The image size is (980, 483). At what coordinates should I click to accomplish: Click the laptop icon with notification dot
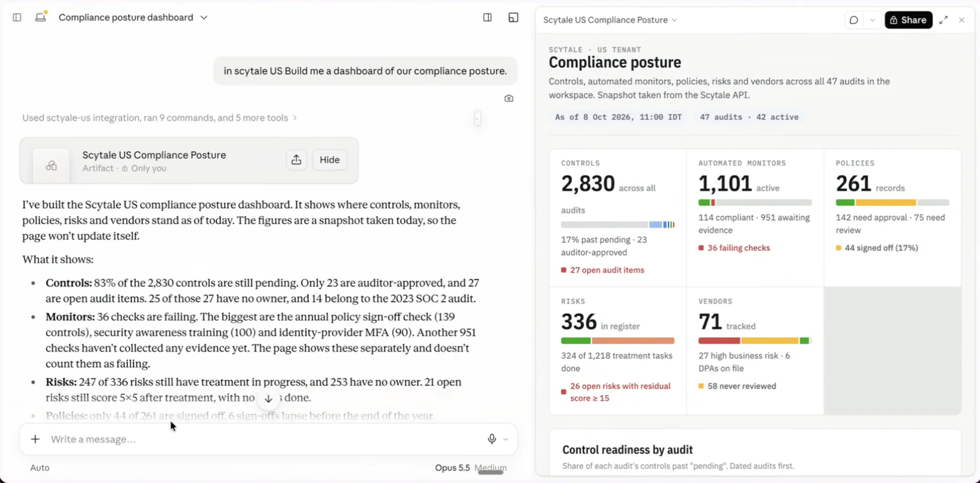click(41, 17)
